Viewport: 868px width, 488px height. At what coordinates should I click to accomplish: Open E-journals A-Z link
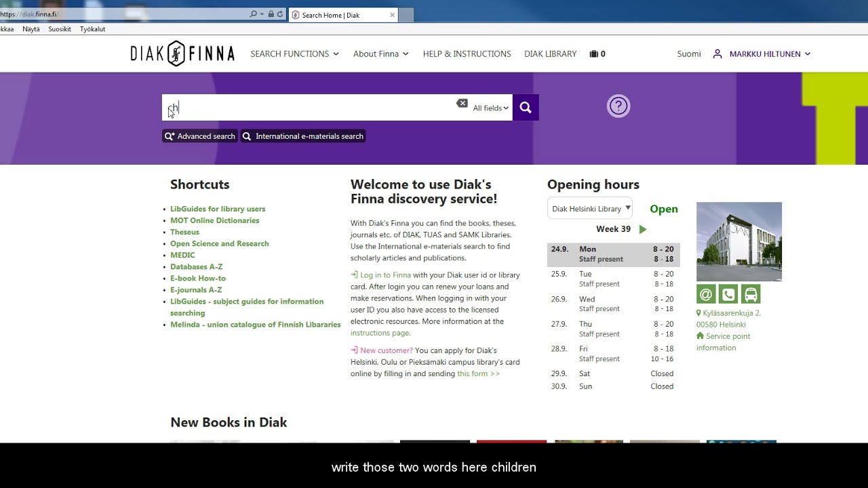pos(196,289)
